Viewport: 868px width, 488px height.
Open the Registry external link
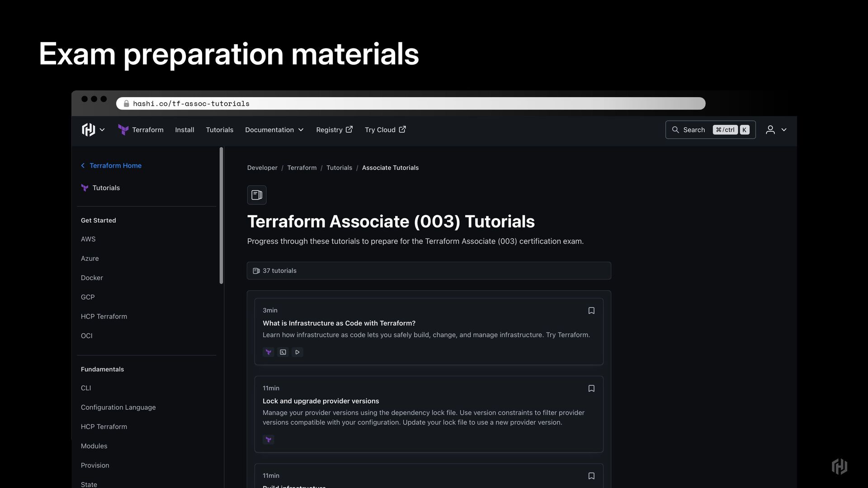(x=334, y=130)
